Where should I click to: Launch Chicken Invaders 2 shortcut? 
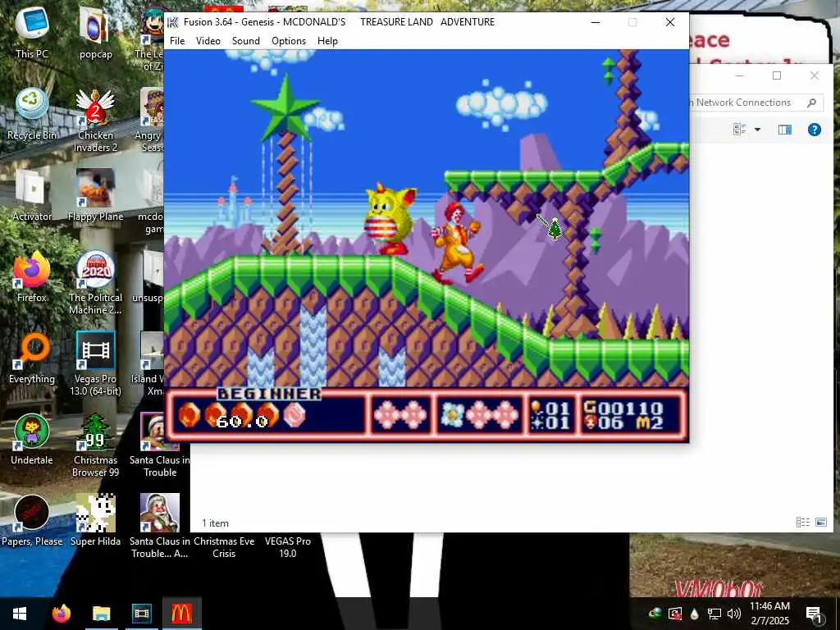[95, 120]
